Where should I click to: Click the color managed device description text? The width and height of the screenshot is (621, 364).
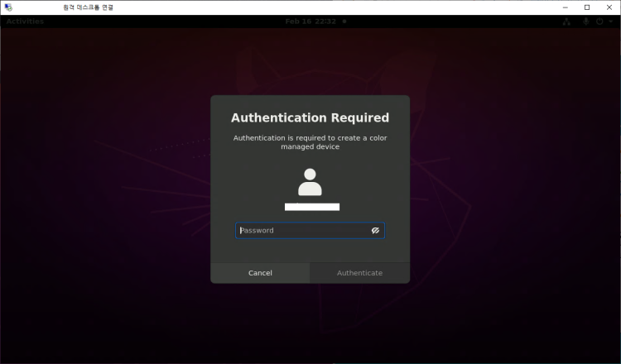tap(310, 142)
